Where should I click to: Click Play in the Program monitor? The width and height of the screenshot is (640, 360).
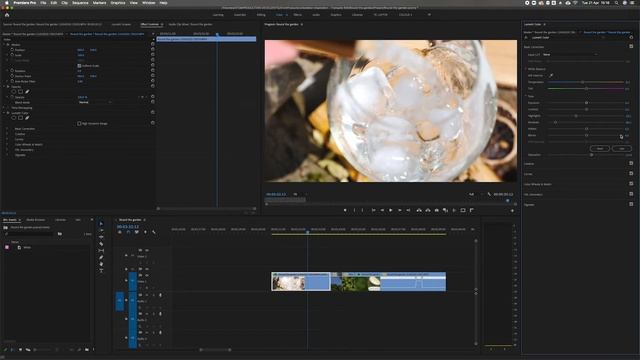click(x=391, y=210)
